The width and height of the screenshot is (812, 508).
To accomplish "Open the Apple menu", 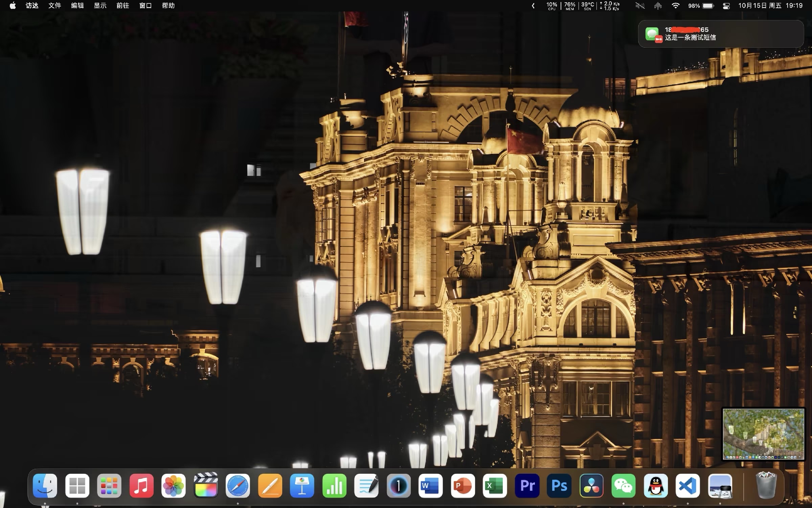I will pos(13,6).
